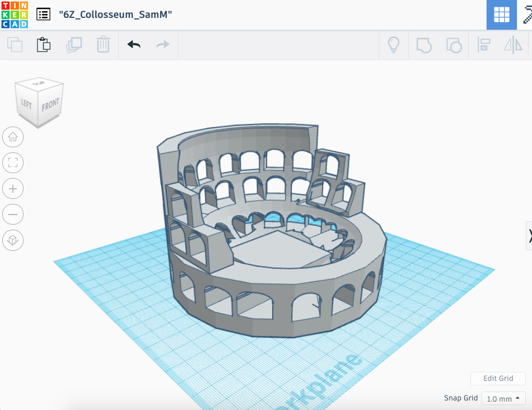This screenshot has width=532, height=410.
Task: Select the Mirror tool
Action: pyautogui.click(x=513, y=45)
